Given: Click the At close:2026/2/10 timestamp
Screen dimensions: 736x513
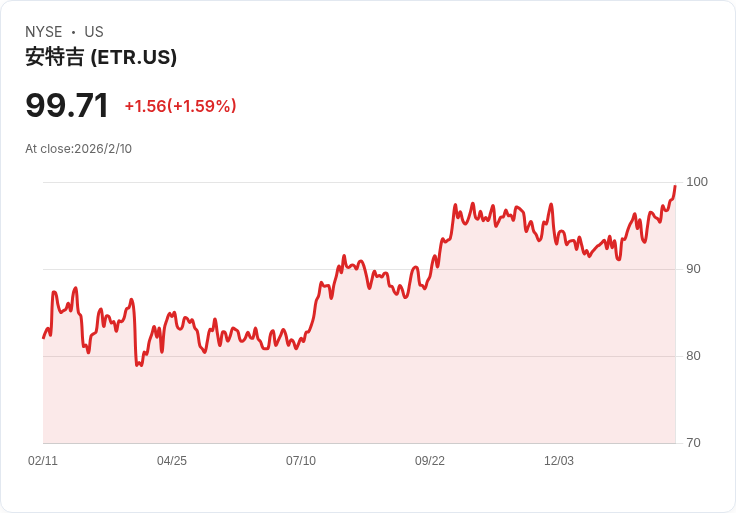Looking at the screenshot, I should pos(78,149).
